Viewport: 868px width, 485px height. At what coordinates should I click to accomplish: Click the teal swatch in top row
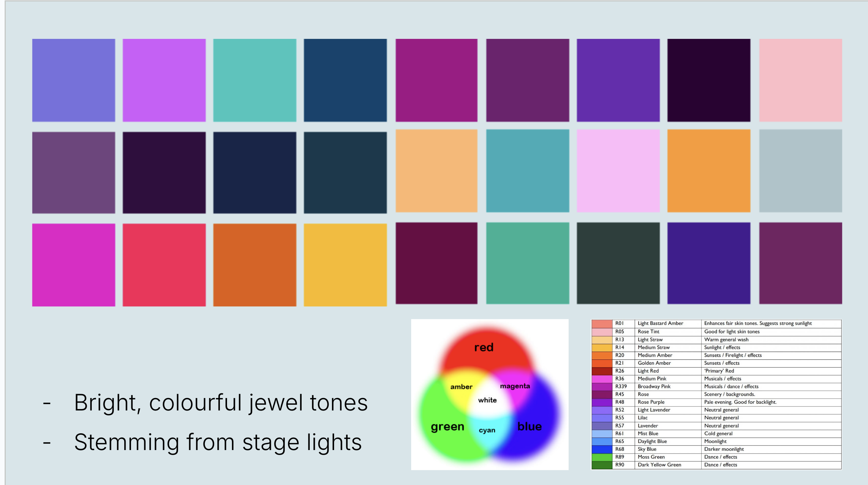[x=254, y=80]
